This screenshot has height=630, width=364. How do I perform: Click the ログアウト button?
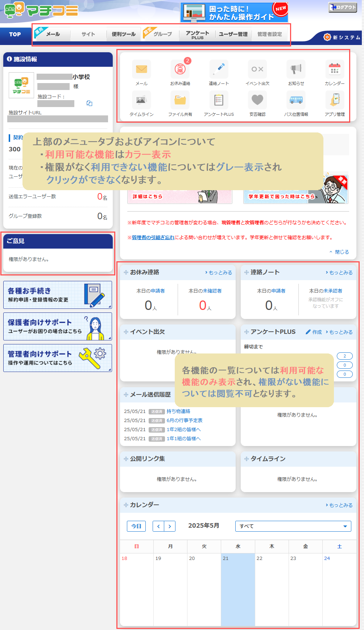343,7
